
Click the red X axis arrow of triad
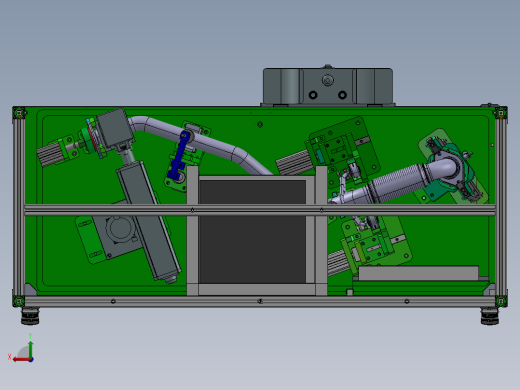pyautogui.click(x=21, y=360)
